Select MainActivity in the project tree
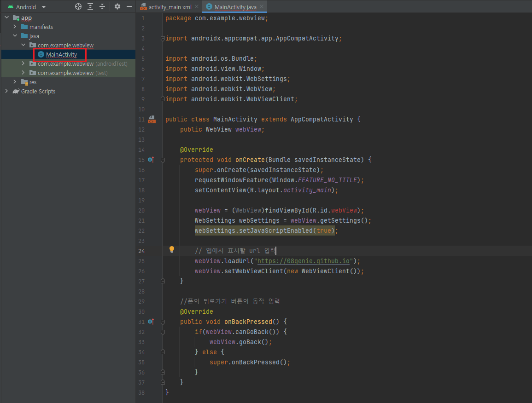532x403 pixels. [x=62, y=54]
